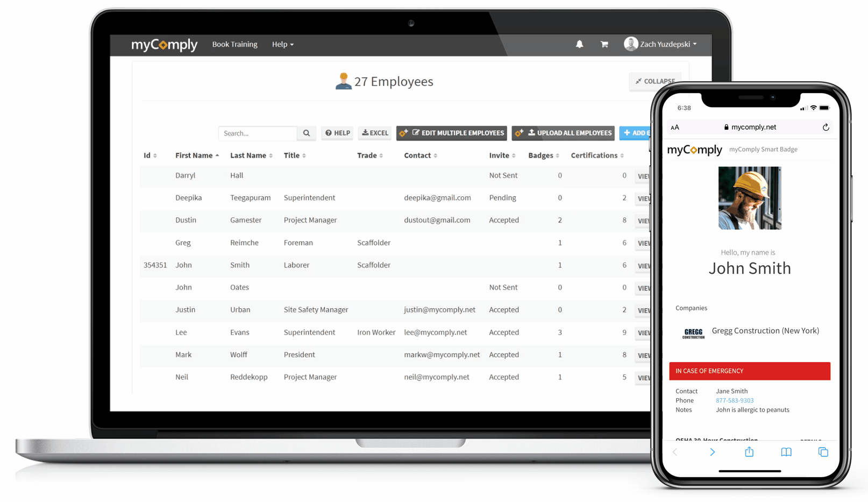Click the Oates last name cell
868x502 pixels.
tap(239, 287)
